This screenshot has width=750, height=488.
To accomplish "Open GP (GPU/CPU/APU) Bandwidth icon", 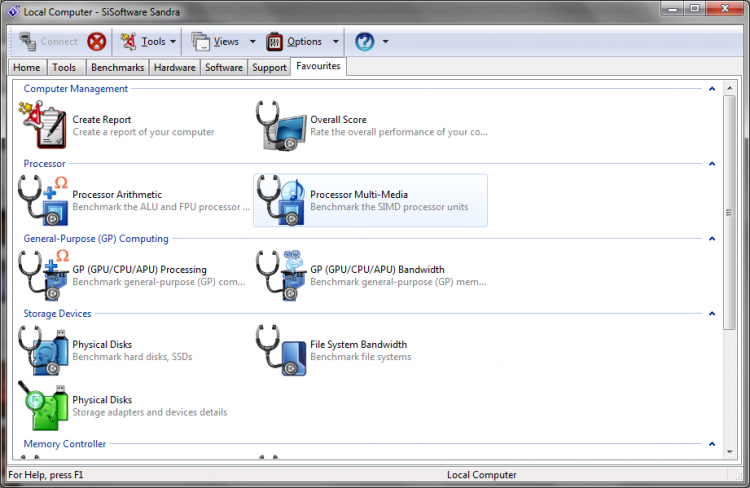I will (x=281, y=275).
